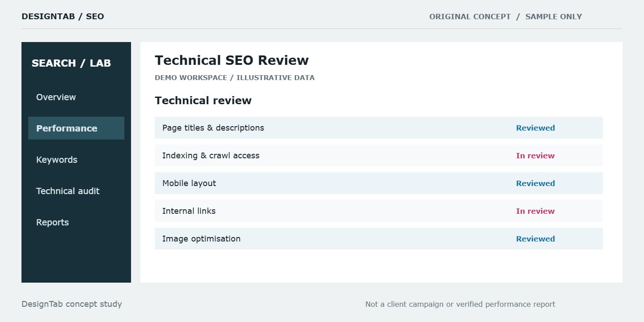Click the DEMO WORKSPACE / ILLUSTRATIVE DATA subtitle

coord(235,78)
